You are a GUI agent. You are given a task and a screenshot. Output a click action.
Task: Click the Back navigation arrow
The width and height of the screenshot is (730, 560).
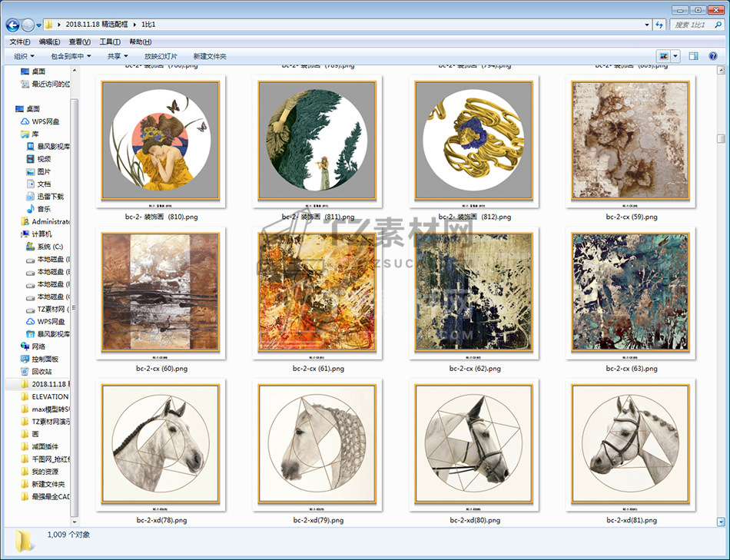pyautogui.click(x=12, y=25)
